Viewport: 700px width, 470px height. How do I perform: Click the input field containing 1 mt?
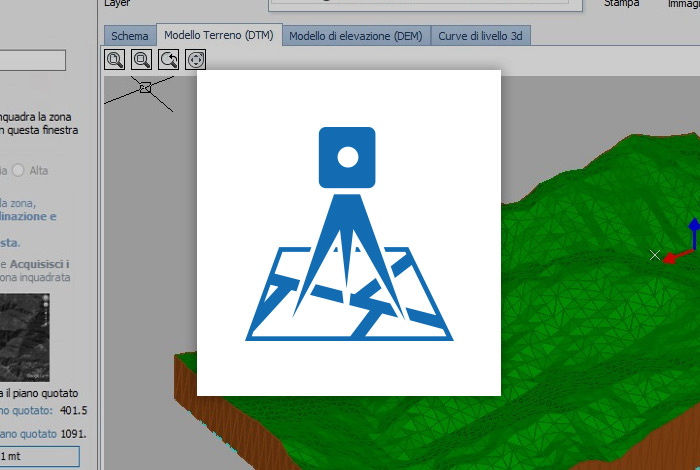point(38,456)
